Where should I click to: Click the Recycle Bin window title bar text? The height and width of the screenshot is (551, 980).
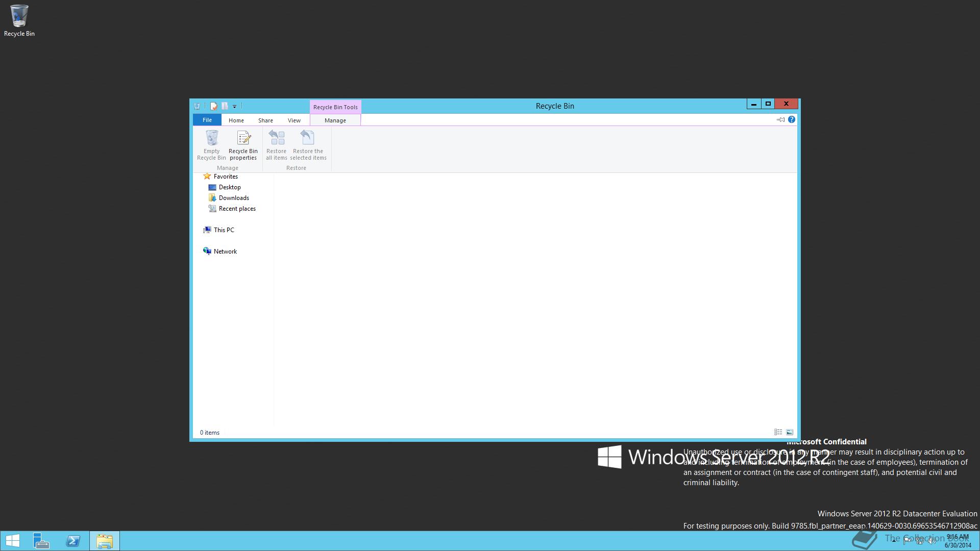[555, 106]
